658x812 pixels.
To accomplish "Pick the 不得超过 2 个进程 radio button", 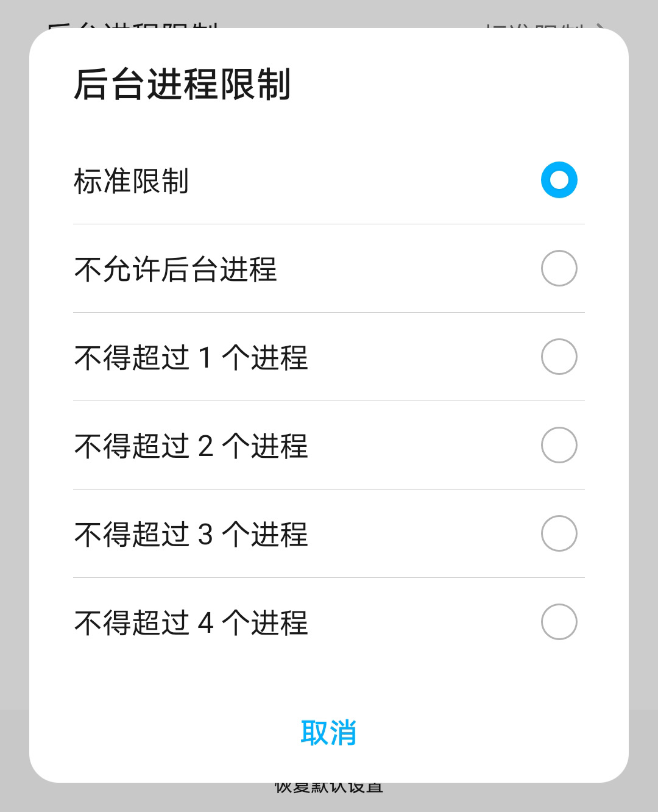I will click(559, 445).
